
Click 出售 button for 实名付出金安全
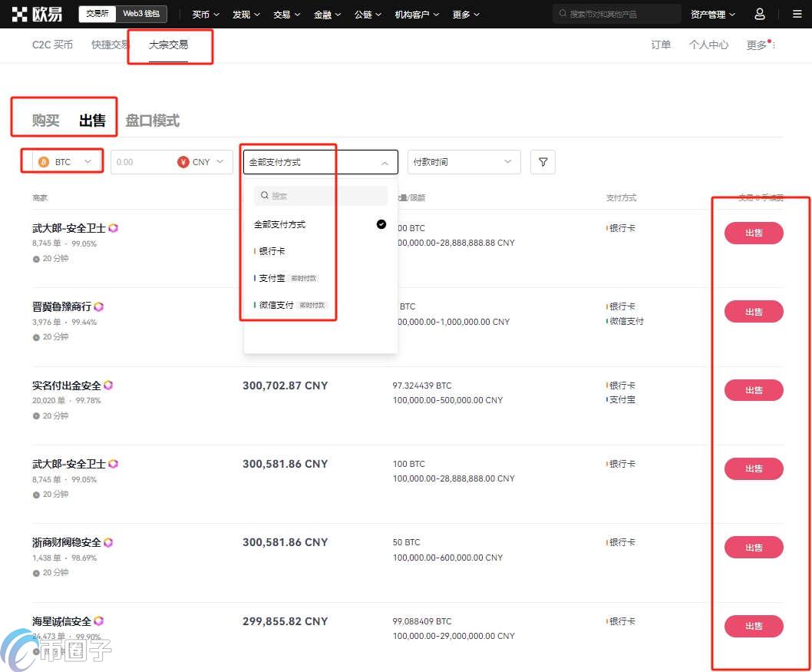[753, 390]
